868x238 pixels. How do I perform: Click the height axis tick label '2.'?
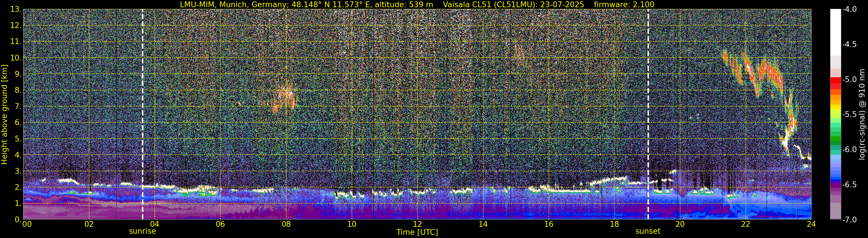point(18,187)
